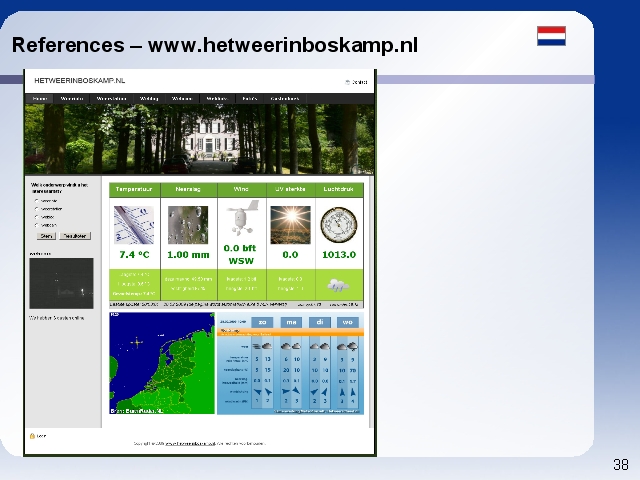Click the login padlock icon at page bottom

pos(32,436)
